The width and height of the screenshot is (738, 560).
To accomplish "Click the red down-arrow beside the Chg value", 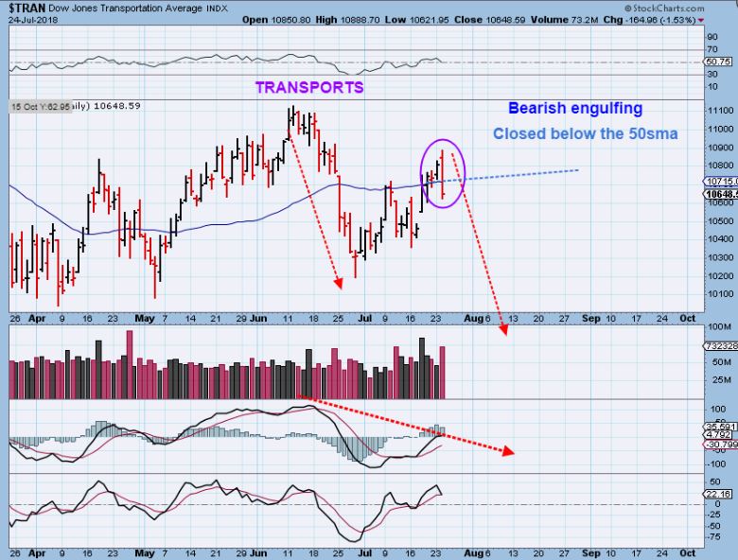I will (x=701, y=20).
